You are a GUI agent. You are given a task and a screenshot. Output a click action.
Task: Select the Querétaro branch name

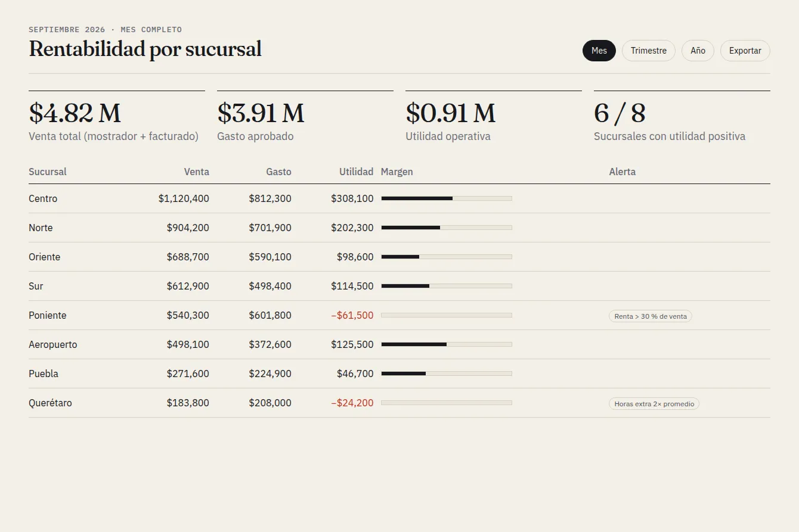click(50, 403)
